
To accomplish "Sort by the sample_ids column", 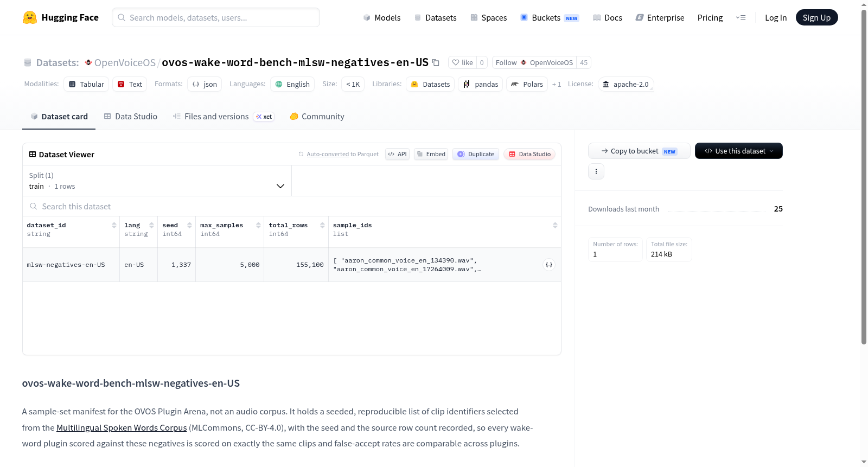I will pos(555,225).
